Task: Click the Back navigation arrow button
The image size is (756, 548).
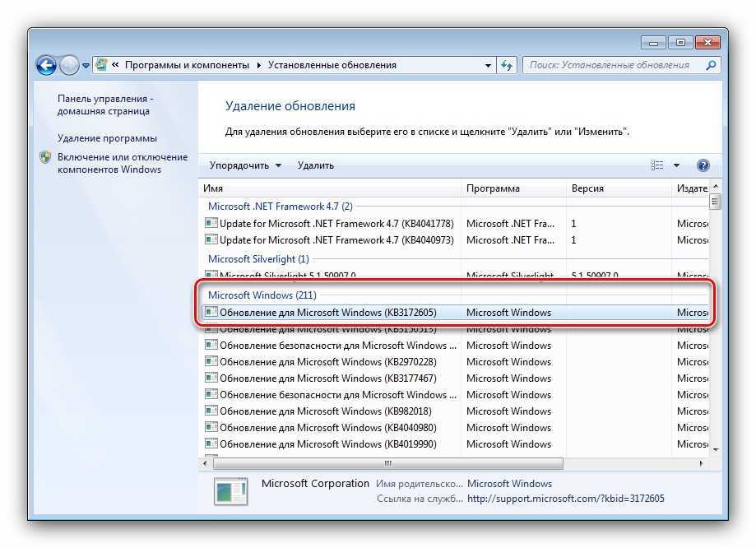Action: pyautogui.click(x=47, y=65)
